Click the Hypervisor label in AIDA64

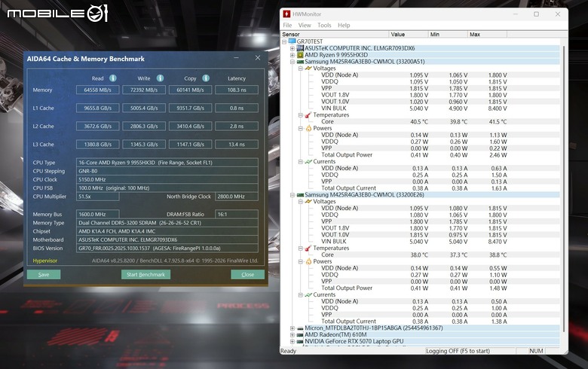pyautogui.click(x=45, y=261)
